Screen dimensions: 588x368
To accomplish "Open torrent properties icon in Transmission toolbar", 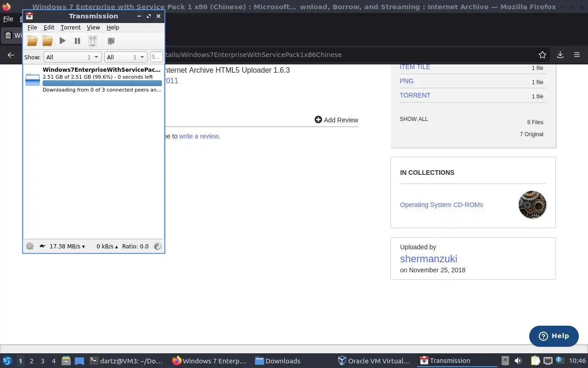I will pos(111,41).
